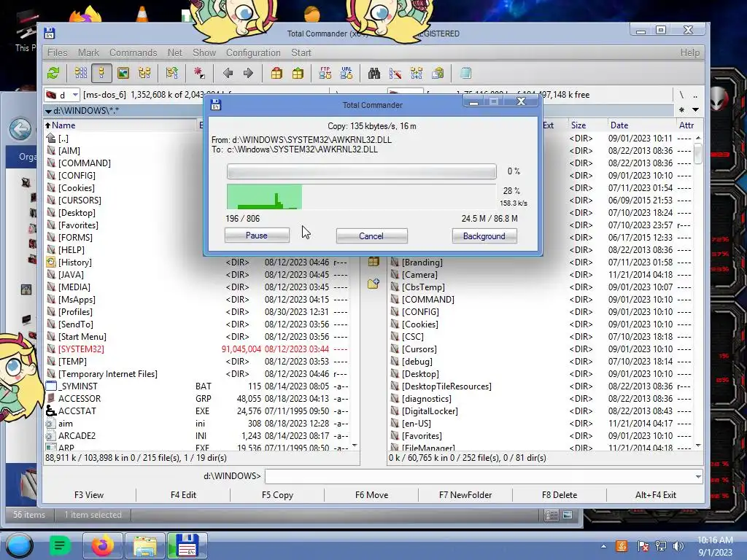
Task: Click F8 Delete button
Action: 560,495
